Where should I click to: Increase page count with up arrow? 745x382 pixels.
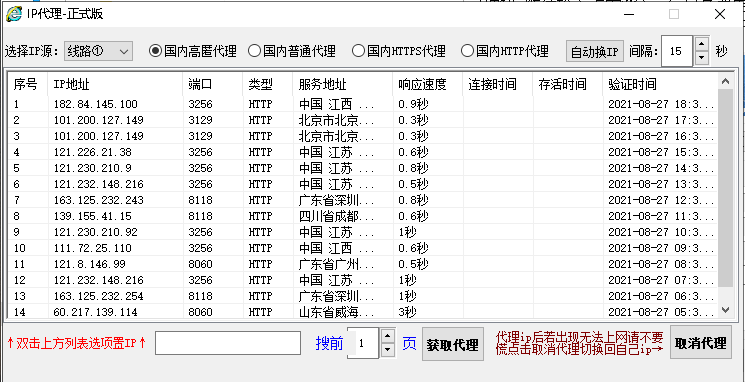(388, 335)
